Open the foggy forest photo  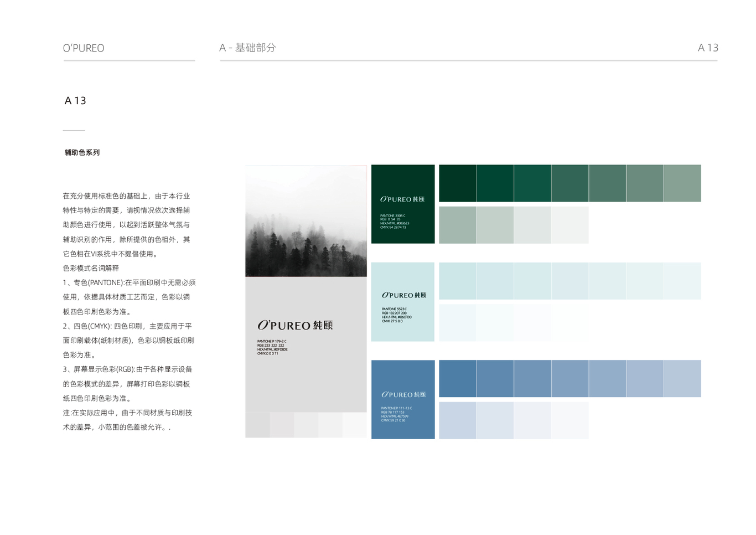click(x=306, y=221)
